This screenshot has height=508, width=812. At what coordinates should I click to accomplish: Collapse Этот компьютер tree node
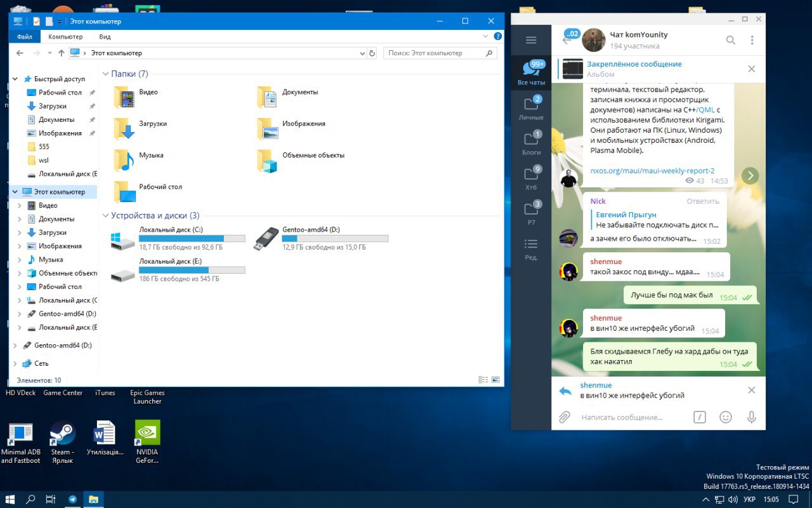click(16, 192)
